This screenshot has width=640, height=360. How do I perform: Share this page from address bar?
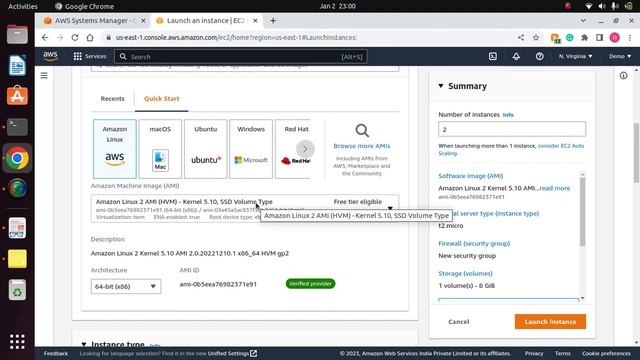(521, 38)
